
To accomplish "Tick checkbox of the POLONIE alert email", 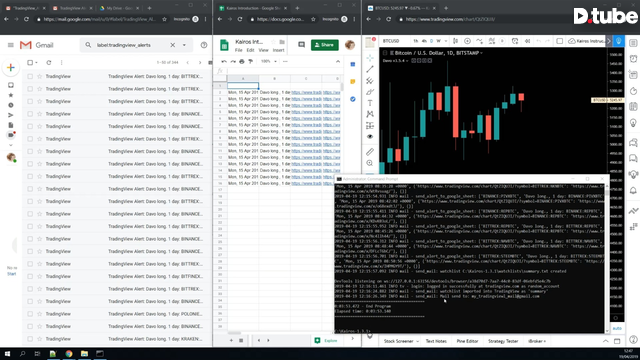I will tap(30, 314).
